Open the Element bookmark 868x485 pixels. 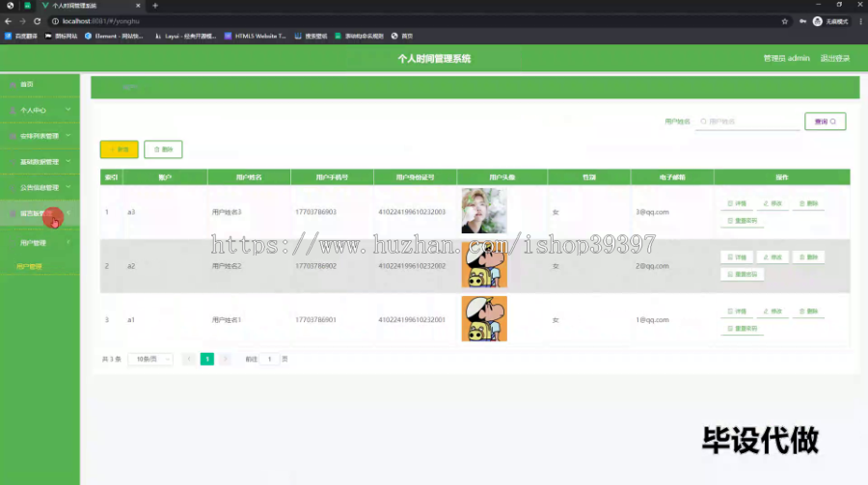(x=114, y=36)
